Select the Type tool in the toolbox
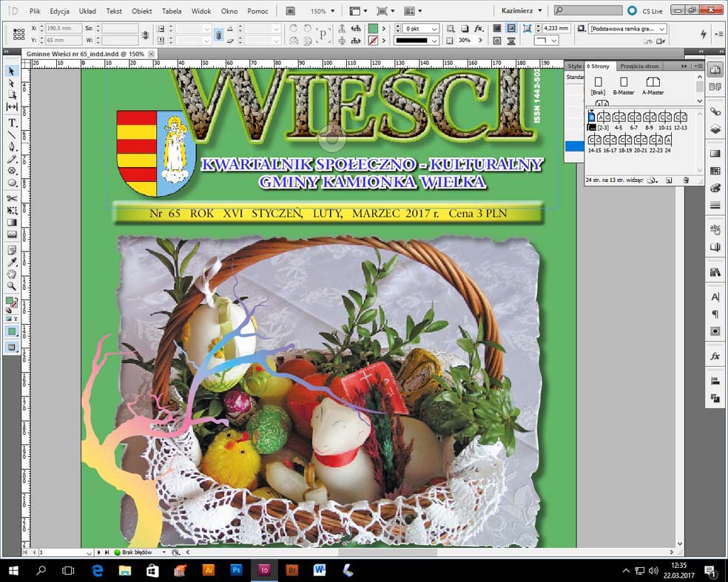The image size is (728, 582). (12, 123)
